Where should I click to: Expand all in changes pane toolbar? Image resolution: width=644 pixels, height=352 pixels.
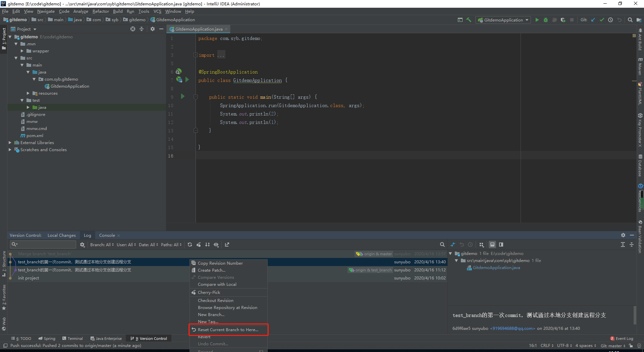(623, 245)
